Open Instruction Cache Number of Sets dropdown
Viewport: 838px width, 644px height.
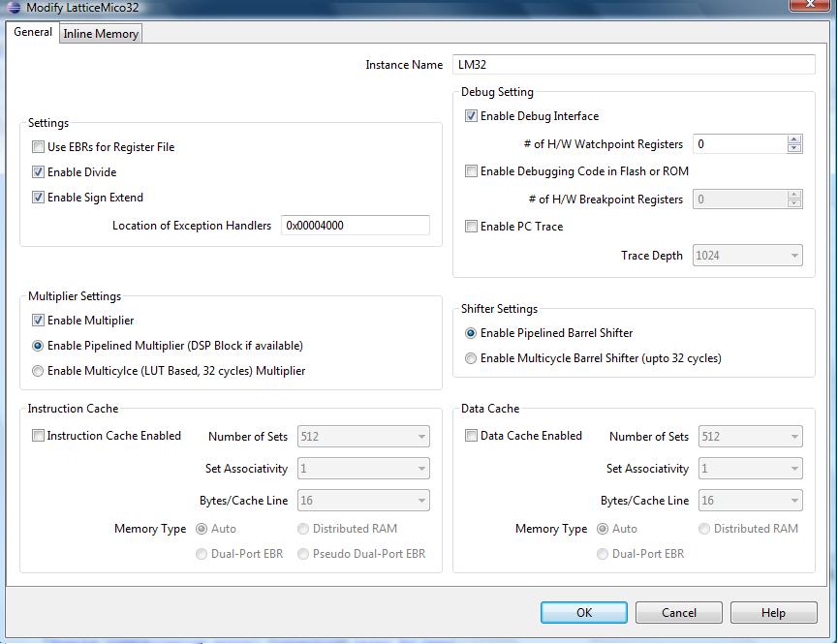[x=363, y=437]
